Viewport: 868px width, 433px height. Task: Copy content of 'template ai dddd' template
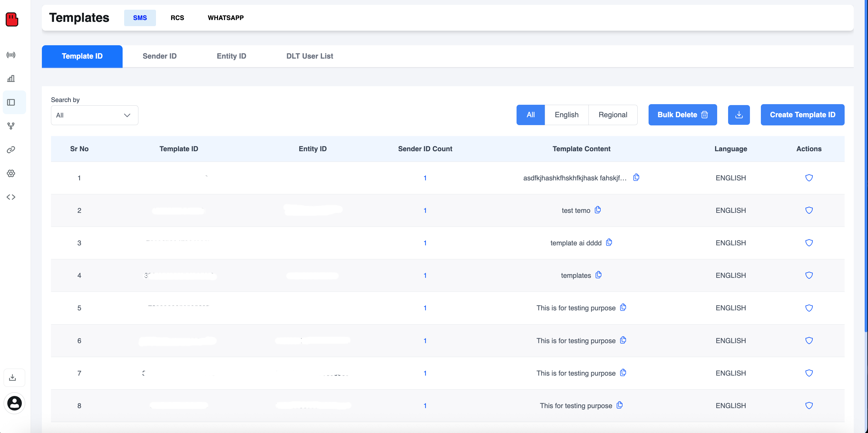point(609,243)
